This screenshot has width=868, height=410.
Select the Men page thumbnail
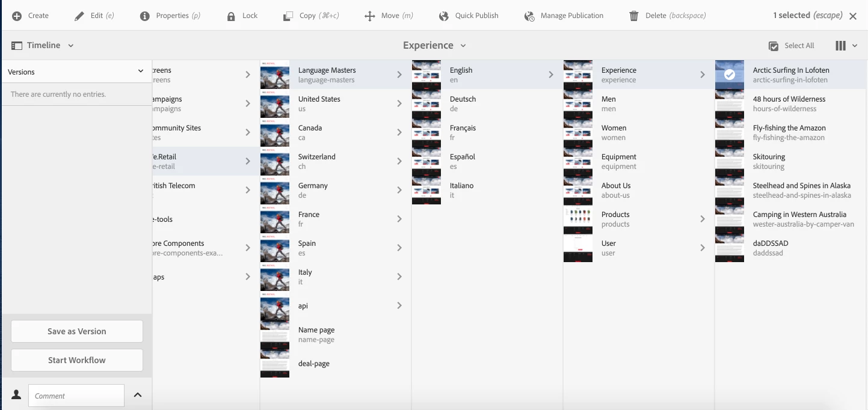coord(578,103)
